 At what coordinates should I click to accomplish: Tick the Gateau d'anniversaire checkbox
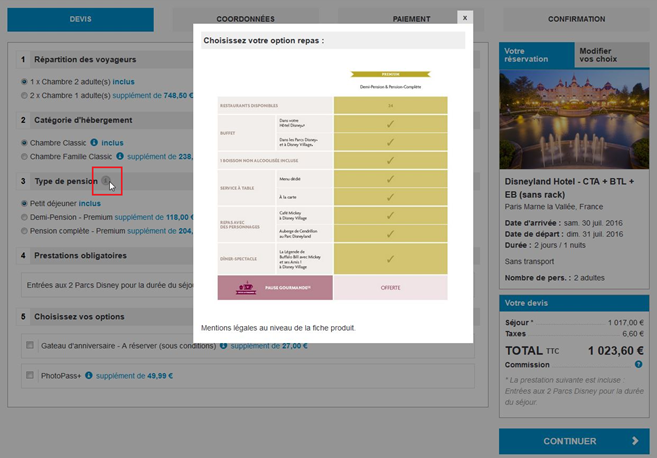click(x=30, y=346)
